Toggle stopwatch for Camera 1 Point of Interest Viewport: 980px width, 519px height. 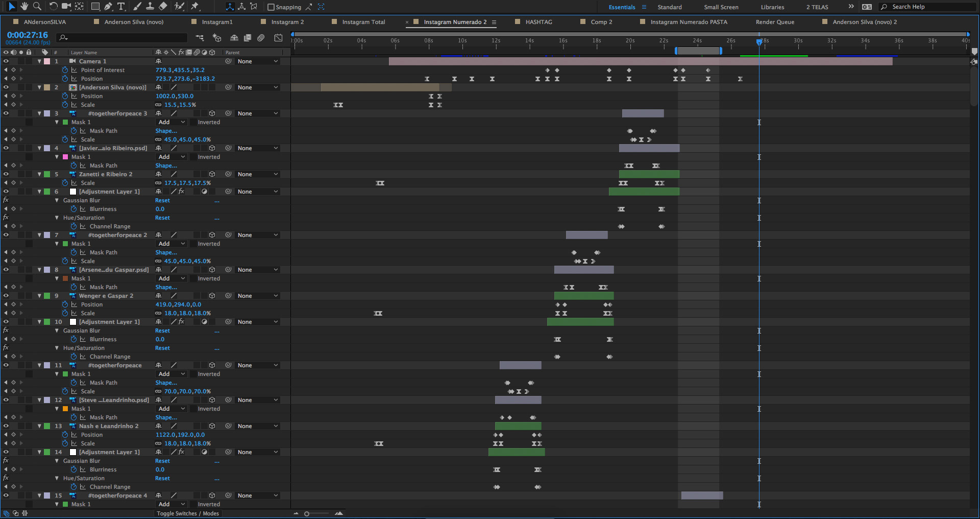pos(65,70)
